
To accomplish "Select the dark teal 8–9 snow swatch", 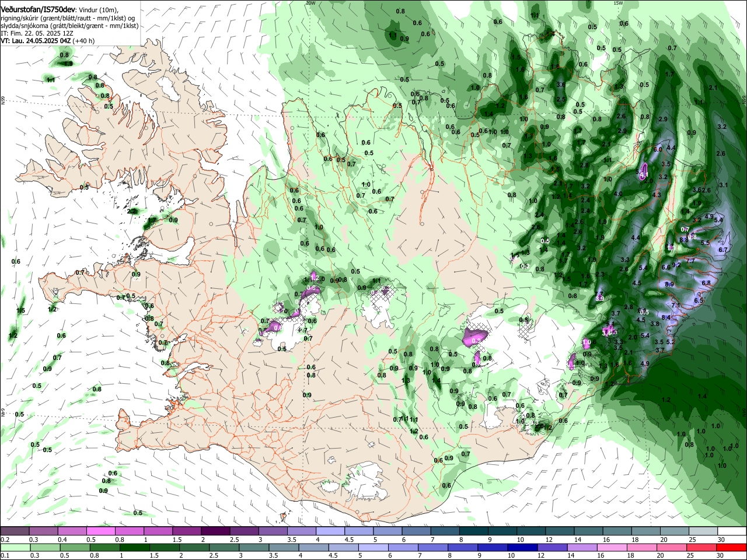I will [x=474, y=531].
